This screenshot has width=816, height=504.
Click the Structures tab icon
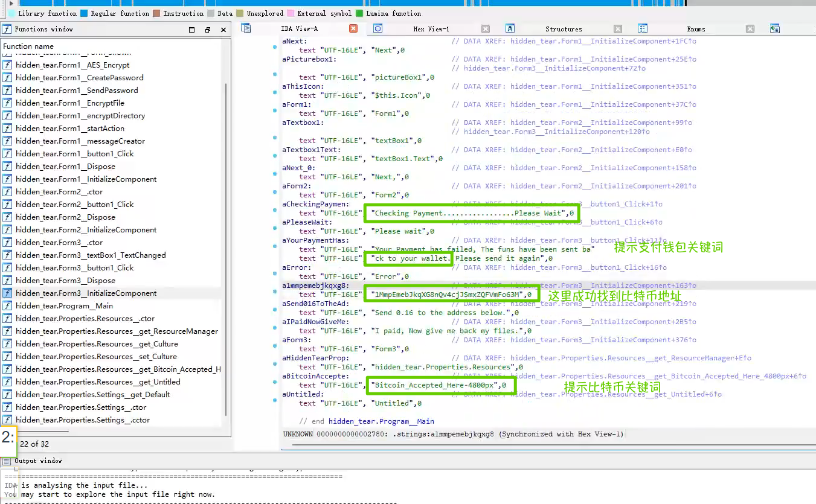click(510, 28)
